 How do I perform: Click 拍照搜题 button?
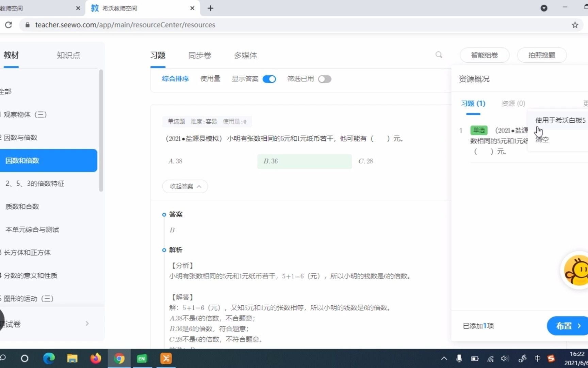tap(542, 55)
